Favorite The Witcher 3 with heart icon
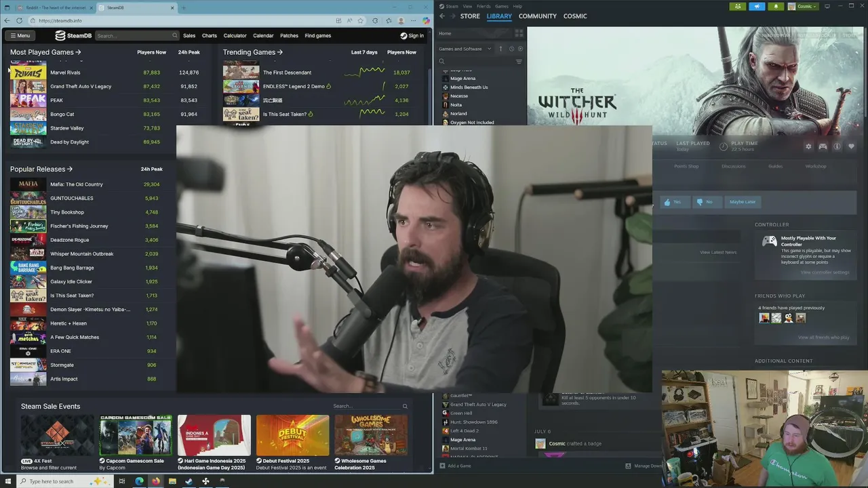The width and height of the screenshot is (868, 488). coord(851,146)
